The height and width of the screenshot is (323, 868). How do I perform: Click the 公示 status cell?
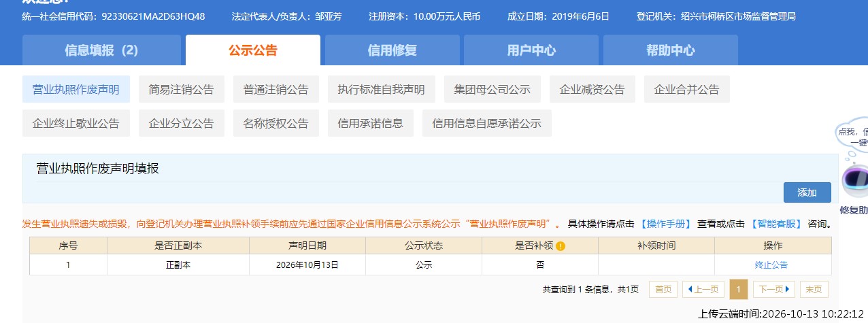[x=424, y=265]
